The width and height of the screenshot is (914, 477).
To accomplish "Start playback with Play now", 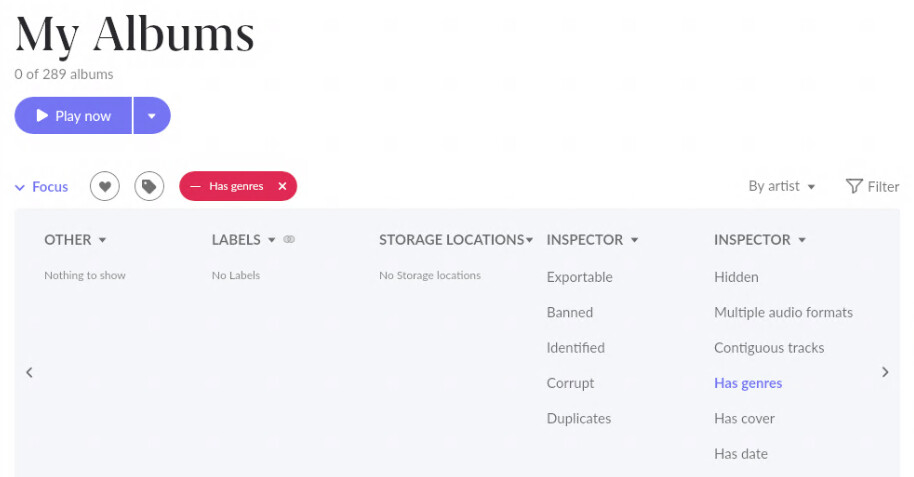I will (73, 115).
